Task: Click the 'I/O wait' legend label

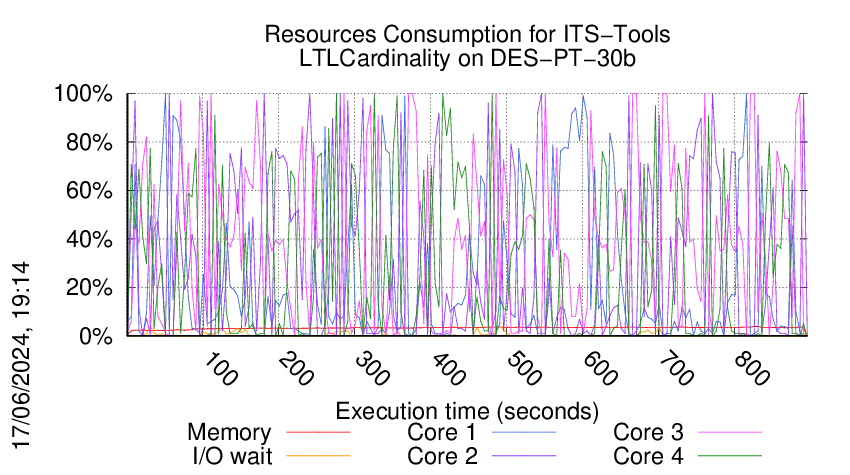Action: [x=233, y=456]
